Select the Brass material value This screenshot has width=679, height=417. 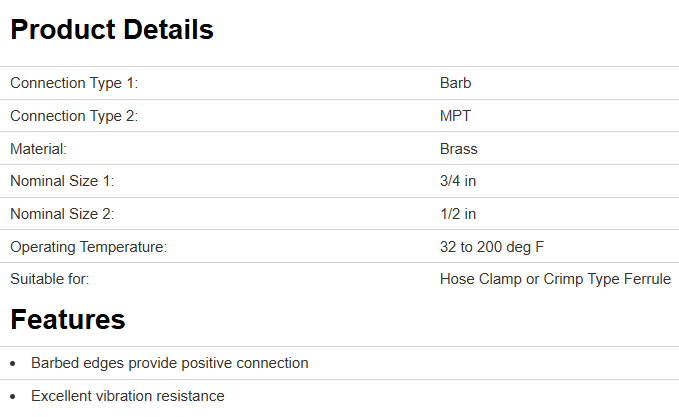(459, 149)
